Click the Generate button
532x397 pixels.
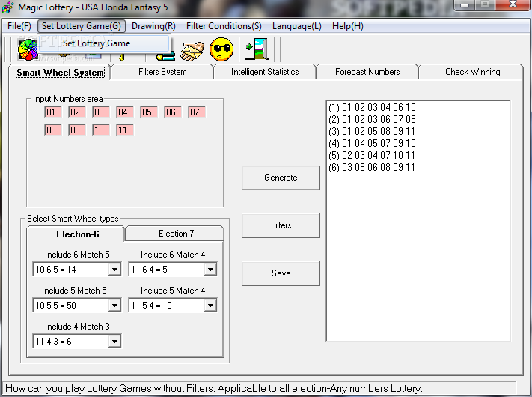pyautogui.click(x=281, y=178)
